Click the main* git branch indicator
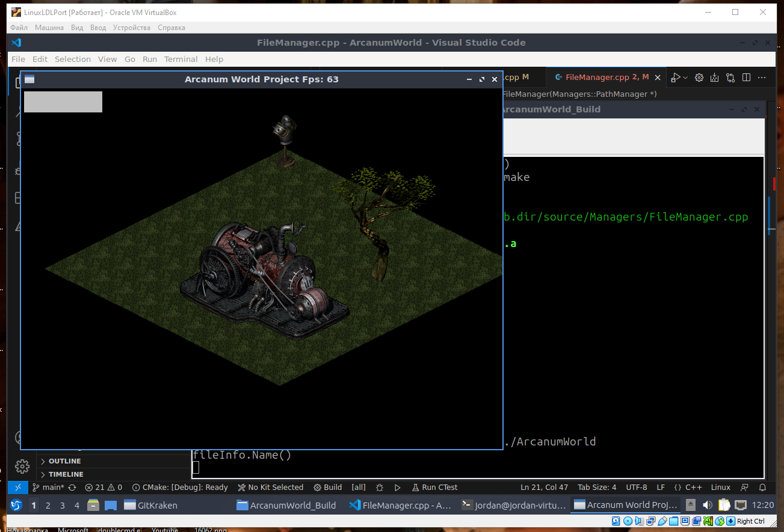The height and width of the screenshot is (532, 784). pyautogui.click(x=48, y=488)
